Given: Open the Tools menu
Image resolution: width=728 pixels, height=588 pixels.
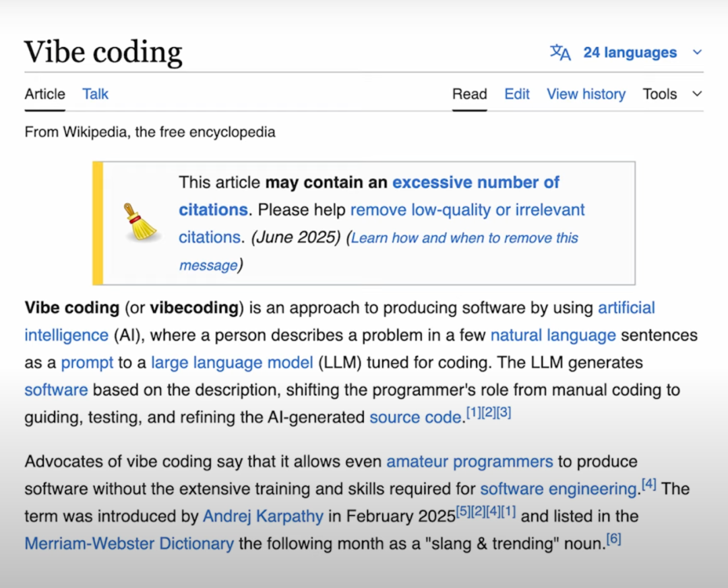Looking at the screenshot, I should pos(659,94).
